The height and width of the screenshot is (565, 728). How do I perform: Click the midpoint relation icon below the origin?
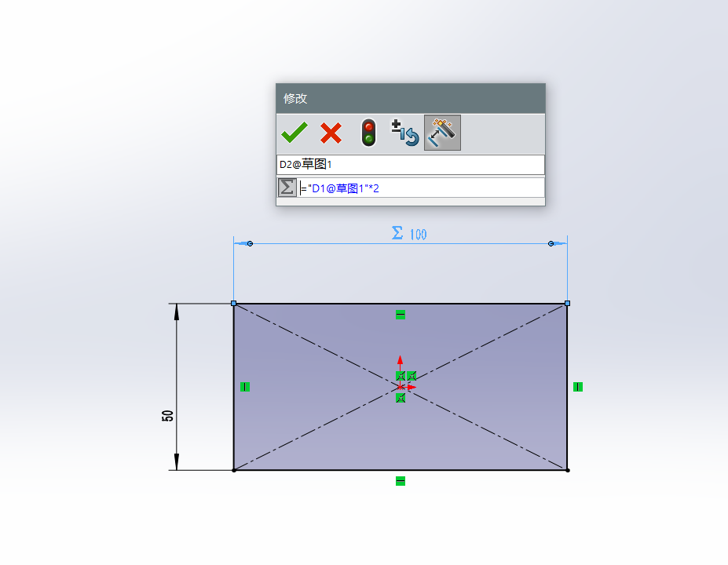pyautogui.click(x=401, y=398)
